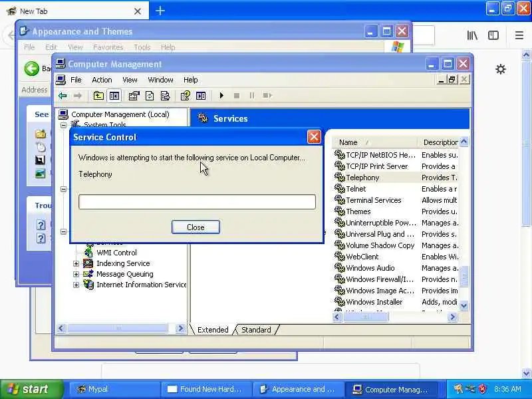The image size is (532, 399).
Task: Open Found New Hardware taskbar button
Action: [x=206, y=389]
